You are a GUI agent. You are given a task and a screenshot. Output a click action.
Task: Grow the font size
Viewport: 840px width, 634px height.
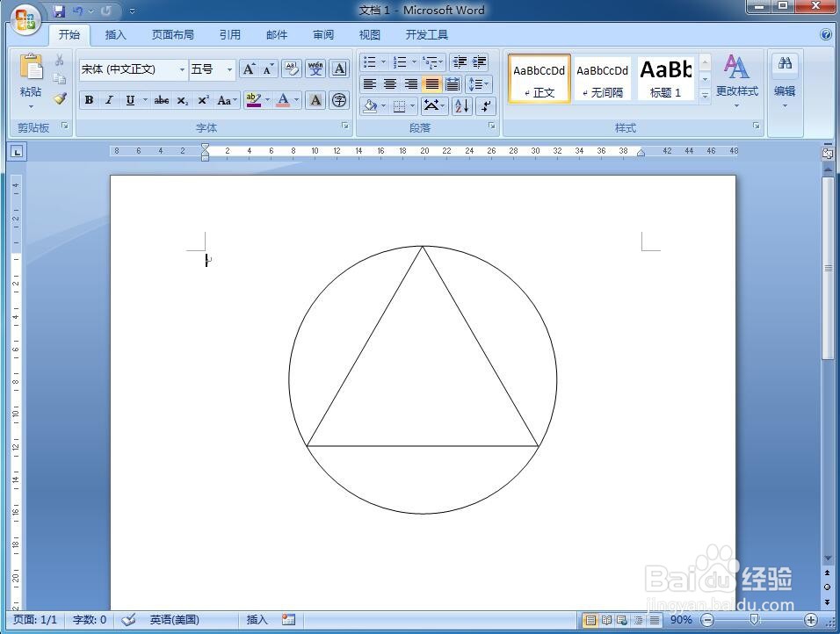tap(250, 69)
